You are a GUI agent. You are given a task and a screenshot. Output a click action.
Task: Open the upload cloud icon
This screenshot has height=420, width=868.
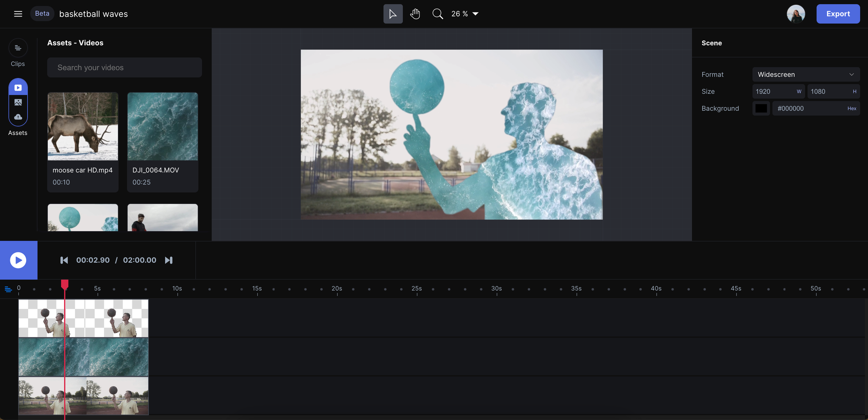pos(18,117)
